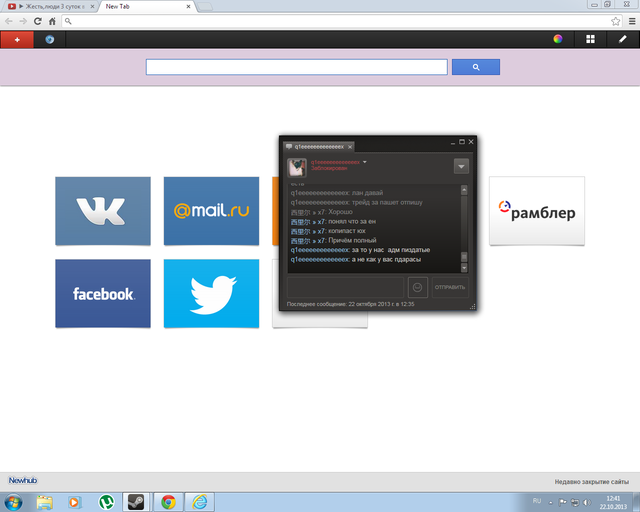Click the chat scrollbar down arrow
The height and width of the screenshot is (512, 640).
464,268
